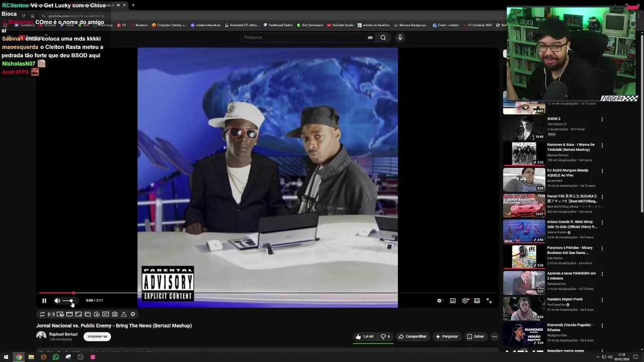Viewport: 644px width, 362px height.
Task: Click the clapperboard icon under the player
Action: 69,314
